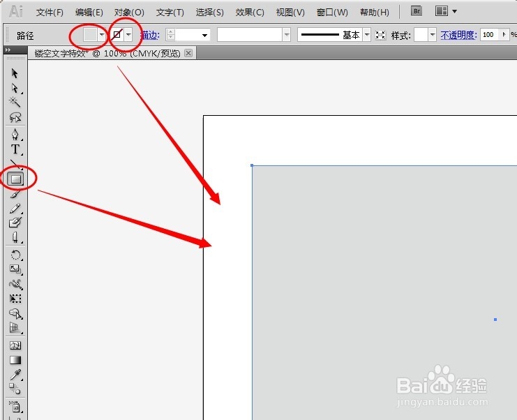Click the Arrange Documents layout icon

[441, 11]
